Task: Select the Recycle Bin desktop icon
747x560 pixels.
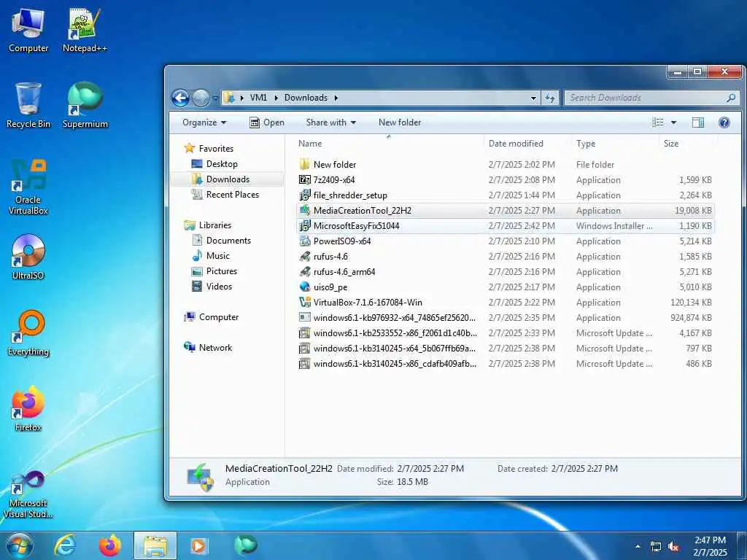Action: [28, 106]
